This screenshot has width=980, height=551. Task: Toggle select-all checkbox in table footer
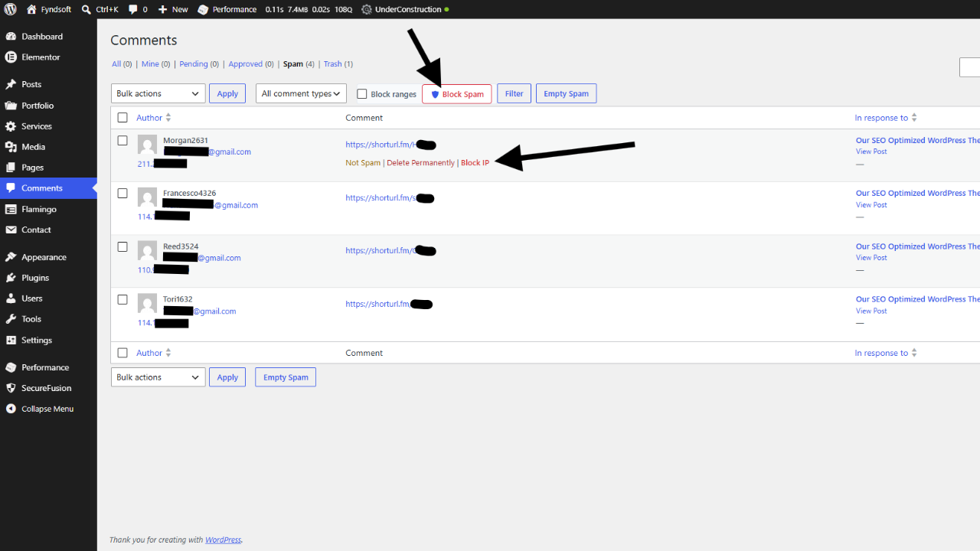coord(122,353)
